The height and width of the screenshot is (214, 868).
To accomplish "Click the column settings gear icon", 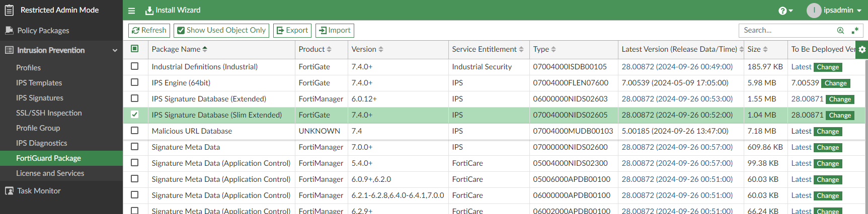I will tap(862, 49).
